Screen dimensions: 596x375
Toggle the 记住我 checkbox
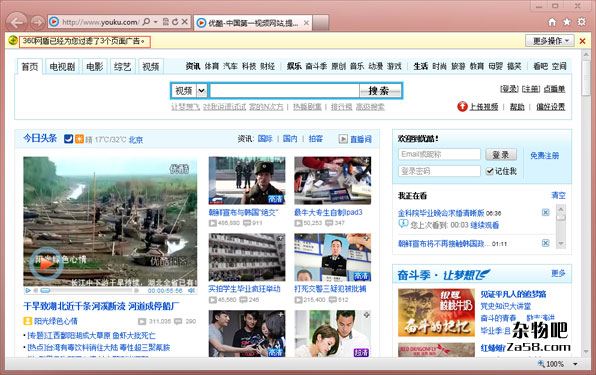point(490,171)
